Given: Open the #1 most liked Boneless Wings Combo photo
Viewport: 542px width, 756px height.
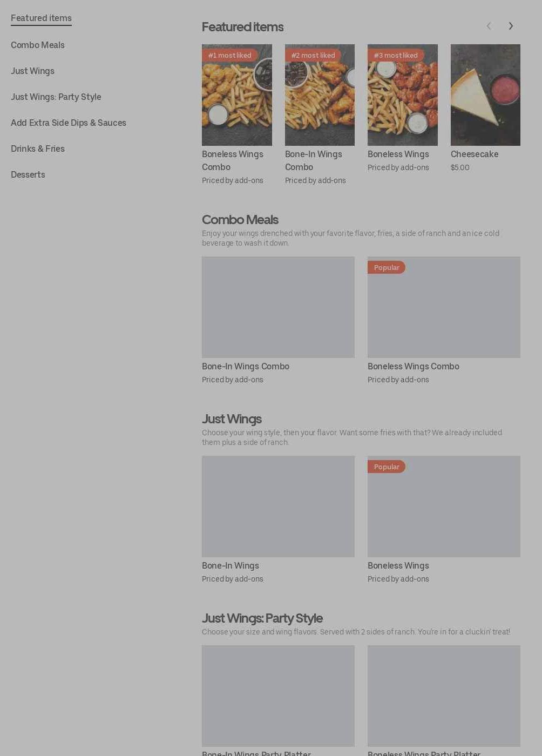Looking at the screenshot, I should (x=237, y=95).
